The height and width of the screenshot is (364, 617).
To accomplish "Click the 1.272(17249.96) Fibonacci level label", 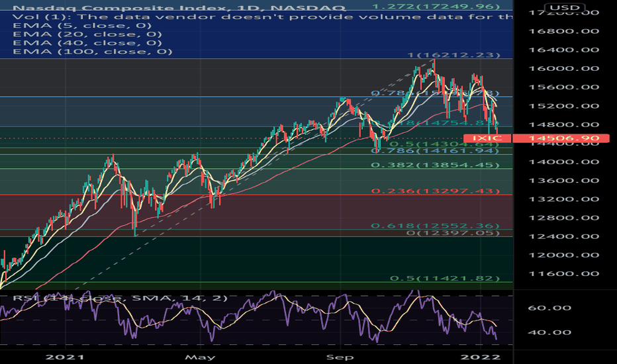I will pyautogui.click(x=436, y=7).
